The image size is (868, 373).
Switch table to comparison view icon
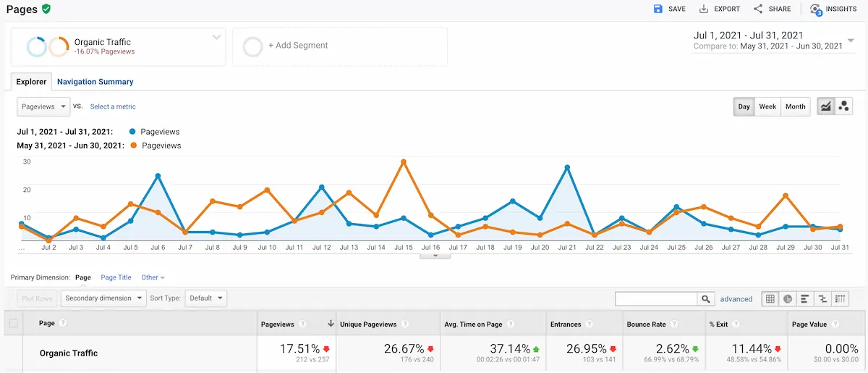(822, 298)
